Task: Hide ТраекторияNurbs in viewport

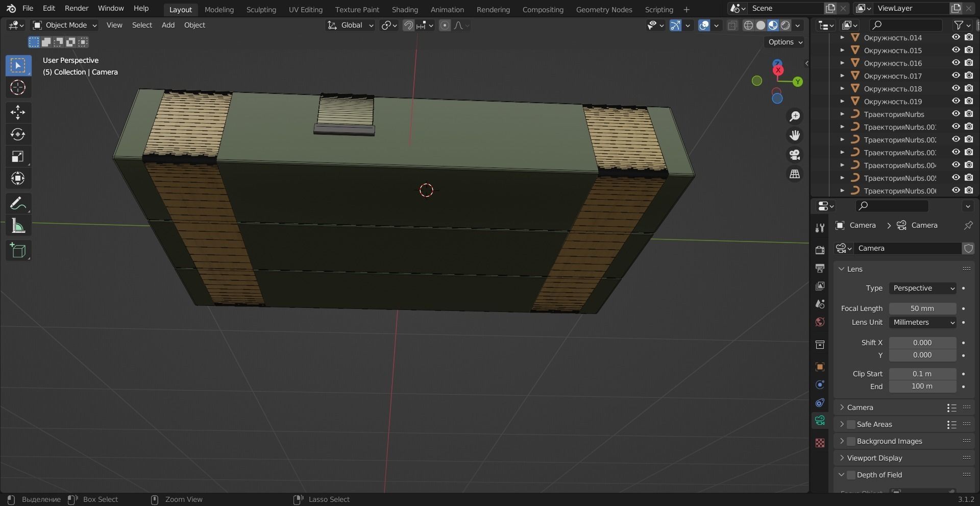Action: click(x=956, y=114)
